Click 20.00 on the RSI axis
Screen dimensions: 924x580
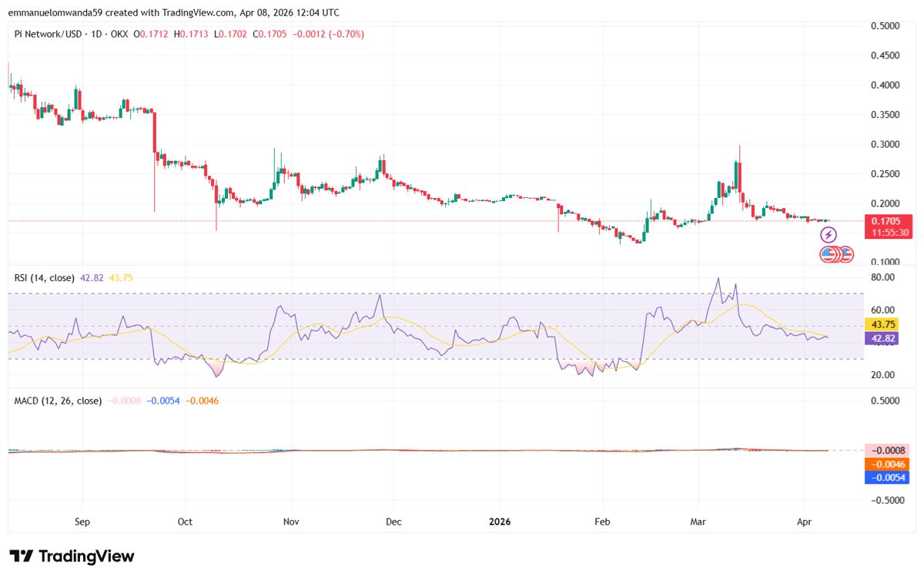[x=882, y=375]
